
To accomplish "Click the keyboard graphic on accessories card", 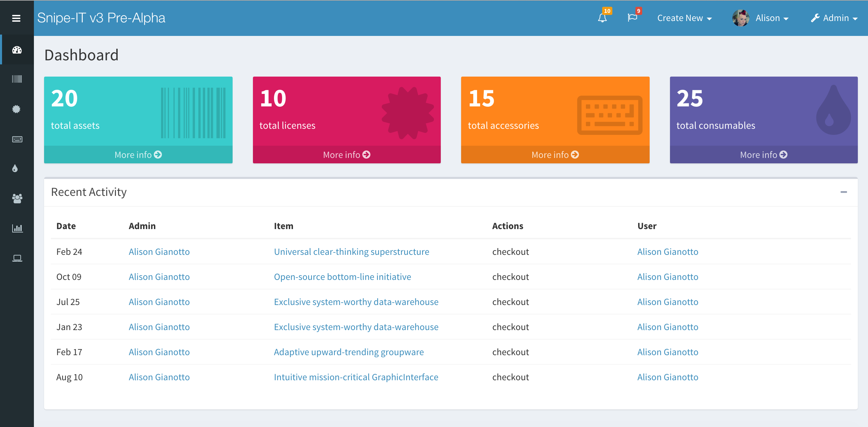I will tap(610, 115).
